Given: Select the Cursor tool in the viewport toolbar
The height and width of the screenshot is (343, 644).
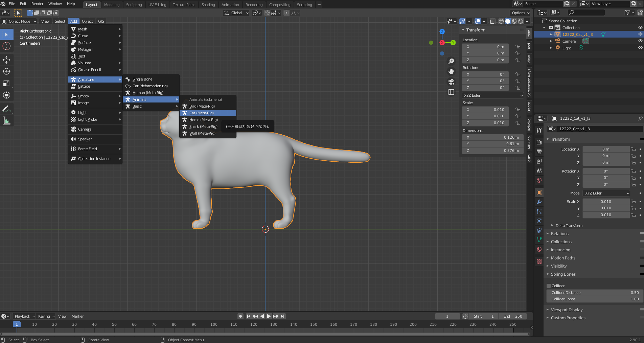Looking at the screenshot, I should tap(6, 46).
